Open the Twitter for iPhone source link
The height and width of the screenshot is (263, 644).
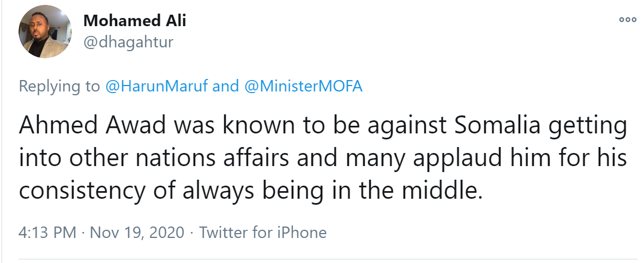pyautogui.click(x=263, y=233)
